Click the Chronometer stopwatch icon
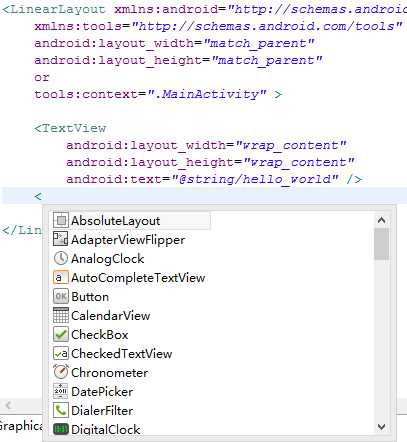 [61, 372]
